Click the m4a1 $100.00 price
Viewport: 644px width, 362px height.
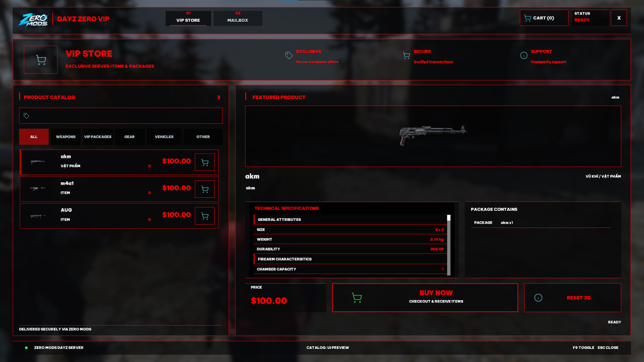click(x=177, y=188)
